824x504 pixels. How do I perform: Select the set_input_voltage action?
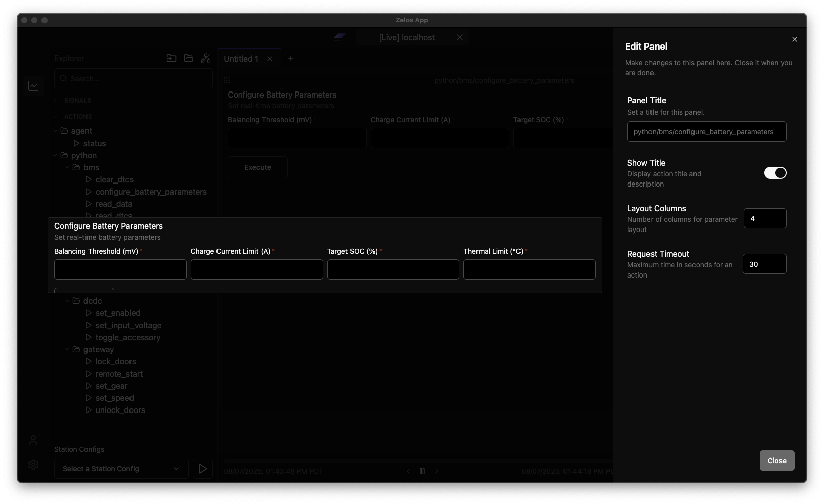click(x=128, y=325)
